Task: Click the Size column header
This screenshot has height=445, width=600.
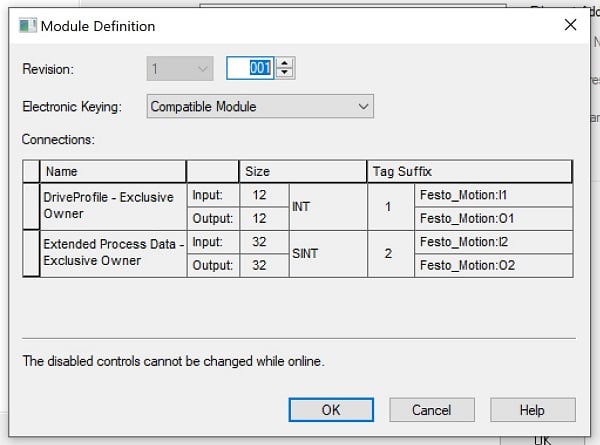Action: (x=303, y=171)
